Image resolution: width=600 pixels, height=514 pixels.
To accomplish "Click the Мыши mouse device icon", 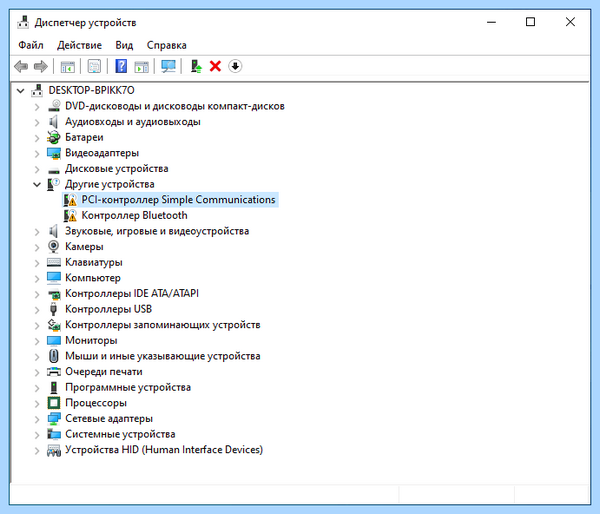I will (54, 356).
